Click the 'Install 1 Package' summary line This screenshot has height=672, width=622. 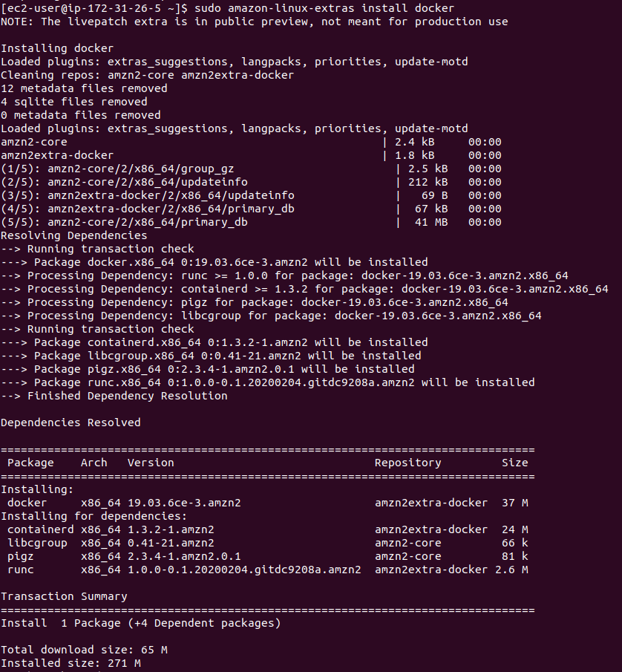click(x=140, y=623)
